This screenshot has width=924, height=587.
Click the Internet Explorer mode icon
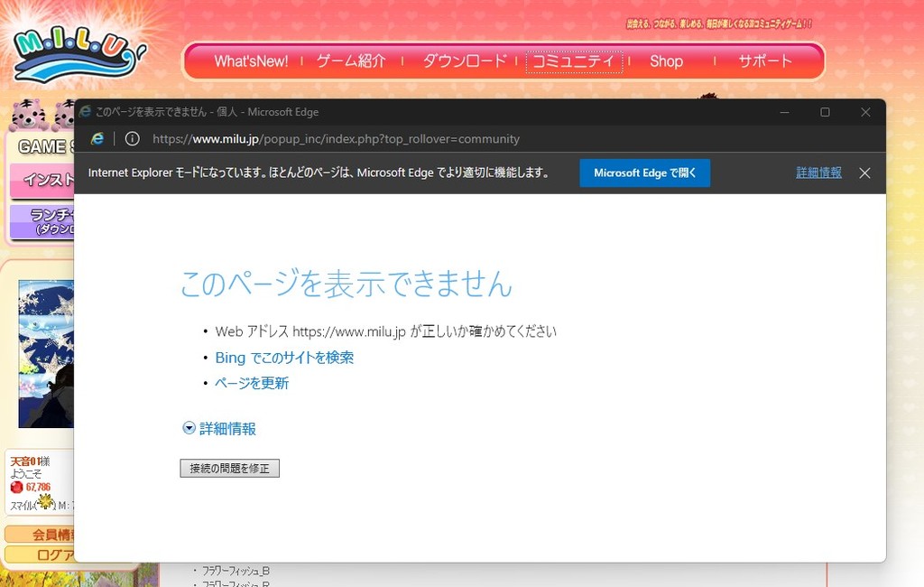pos(97,138)
